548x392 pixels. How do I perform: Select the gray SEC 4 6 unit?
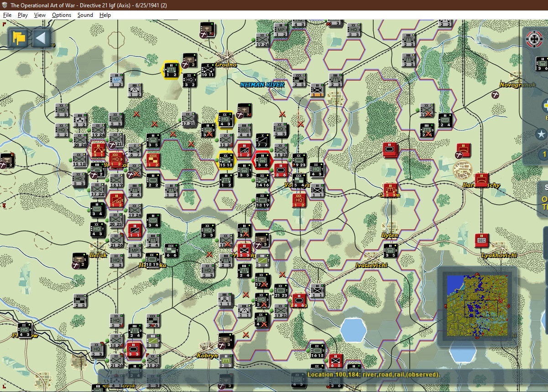(244, 130)
